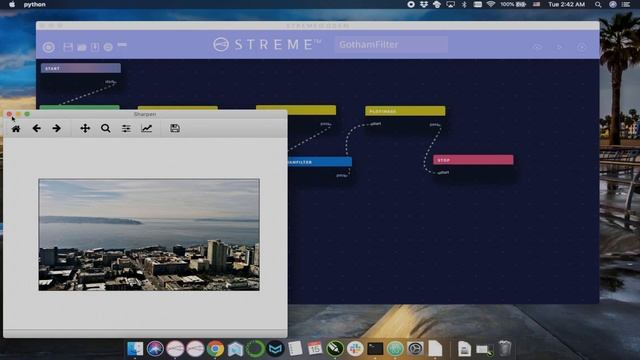Click the play run icon in Streme header
The height and width of the screenshot is (360, 640).
(560, 47)
